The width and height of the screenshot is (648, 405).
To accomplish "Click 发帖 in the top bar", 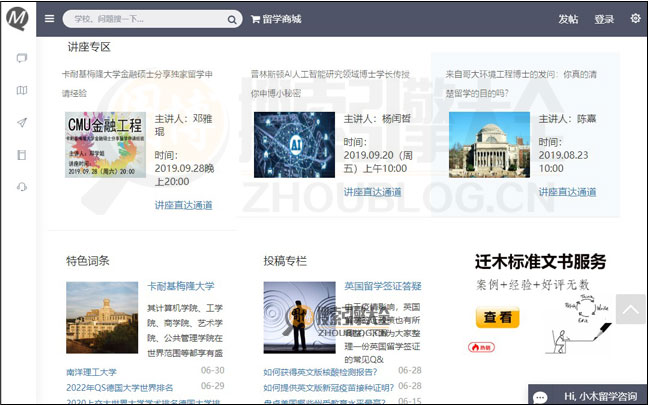I will click(x=568, y=19).
